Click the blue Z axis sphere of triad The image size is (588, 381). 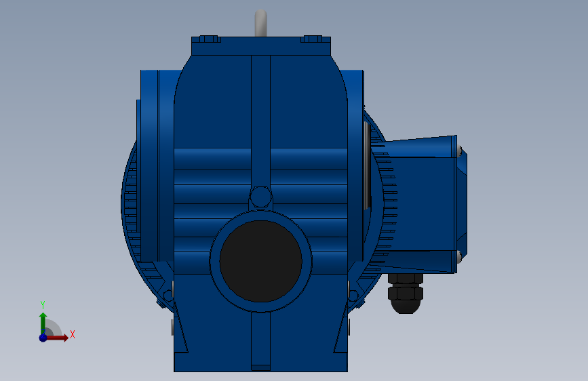[43, 338]
